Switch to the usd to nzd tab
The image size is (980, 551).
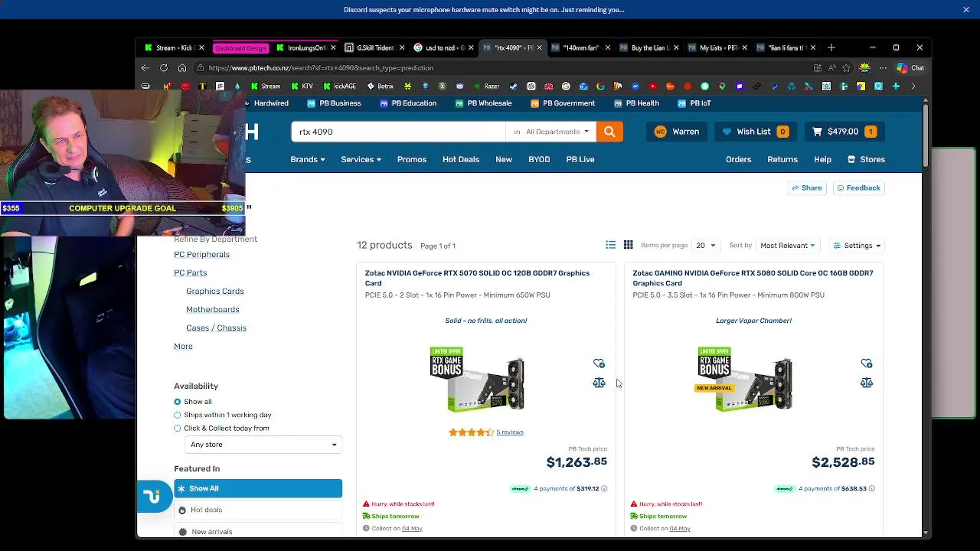pyautogui.click(x=443, y=47)
